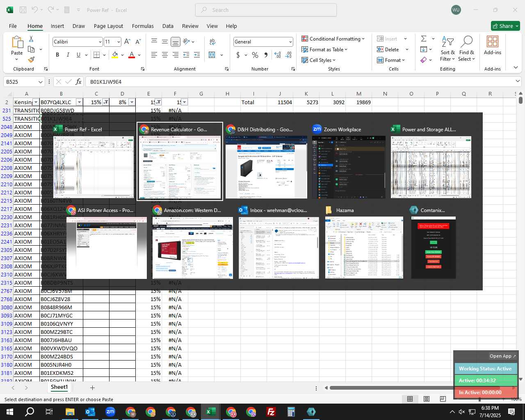
Task: Click the Fill Color yellow swatch
Action: pyautogui.click(x=115, y=55)
